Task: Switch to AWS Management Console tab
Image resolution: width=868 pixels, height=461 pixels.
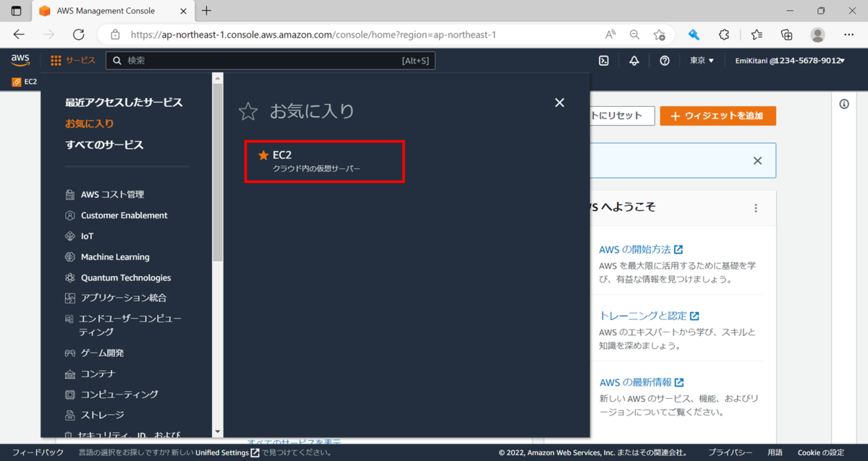Action: coord(112,11)
